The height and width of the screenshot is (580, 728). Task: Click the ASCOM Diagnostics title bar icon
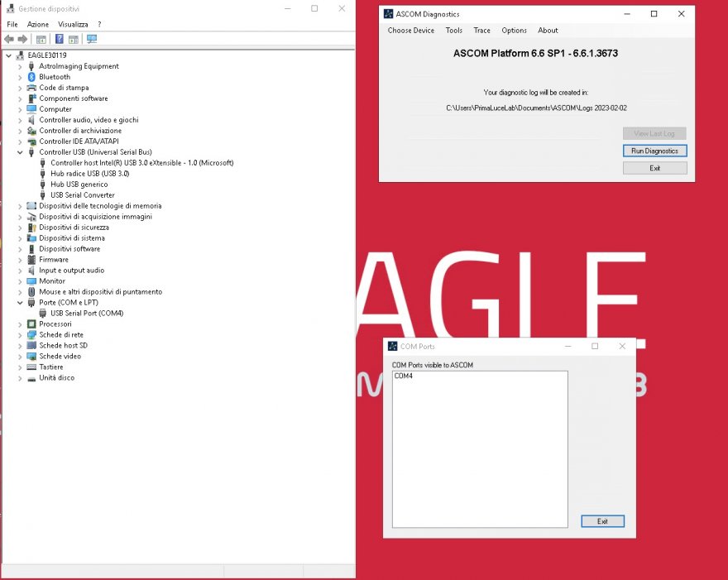(389, 14)
